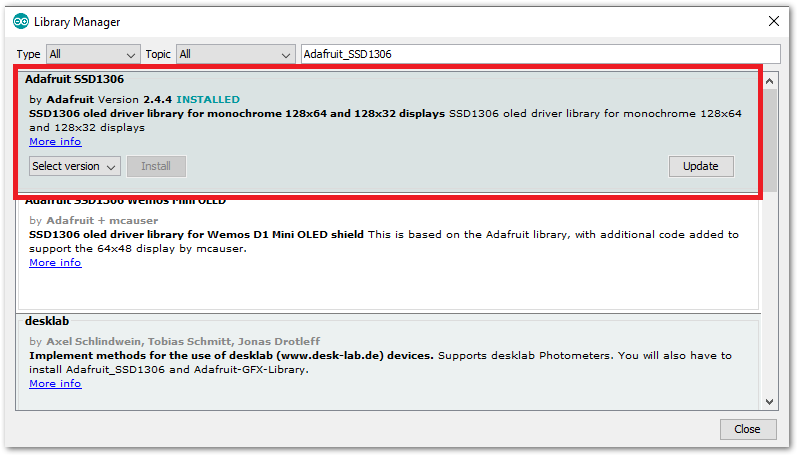Viewport: 798px width, 456px height.
Task: Open Select version dropdown for Adafruit SSD1306
Action: click(x=75, y=166)
